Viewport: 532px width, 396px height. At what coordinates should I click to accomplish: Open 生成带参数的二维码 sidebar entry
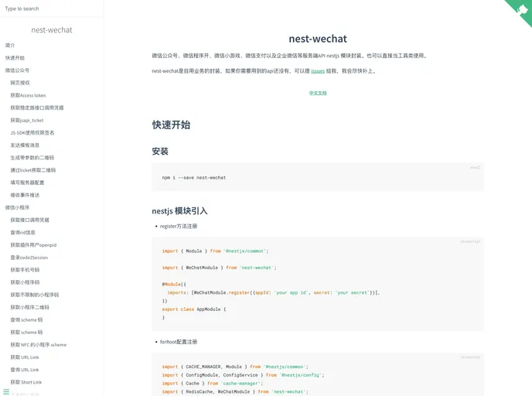click(x=32, y=158)
